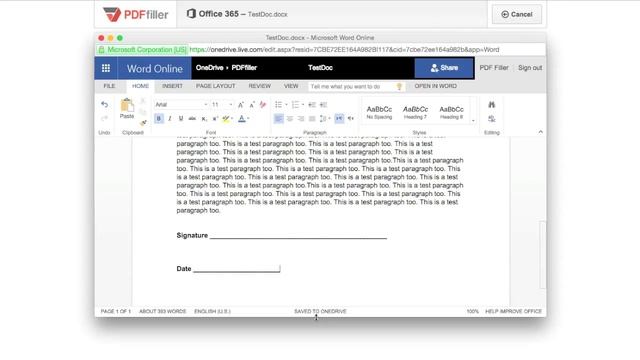The image size is (640, 360).
Task: Open the FILE tab
Action: 109,86
